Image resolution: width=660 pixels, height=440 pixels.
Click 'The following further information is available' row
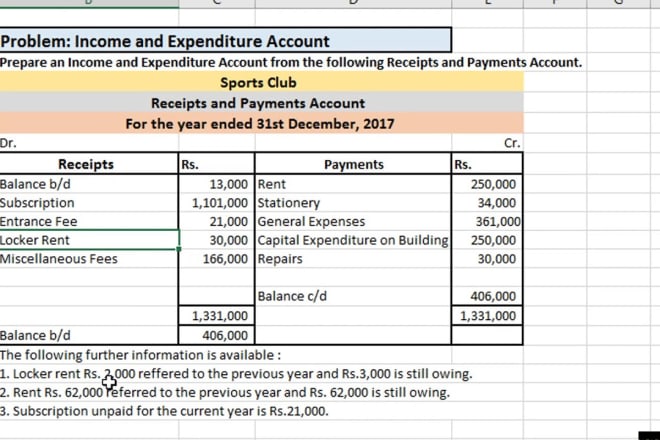[140, 355]
